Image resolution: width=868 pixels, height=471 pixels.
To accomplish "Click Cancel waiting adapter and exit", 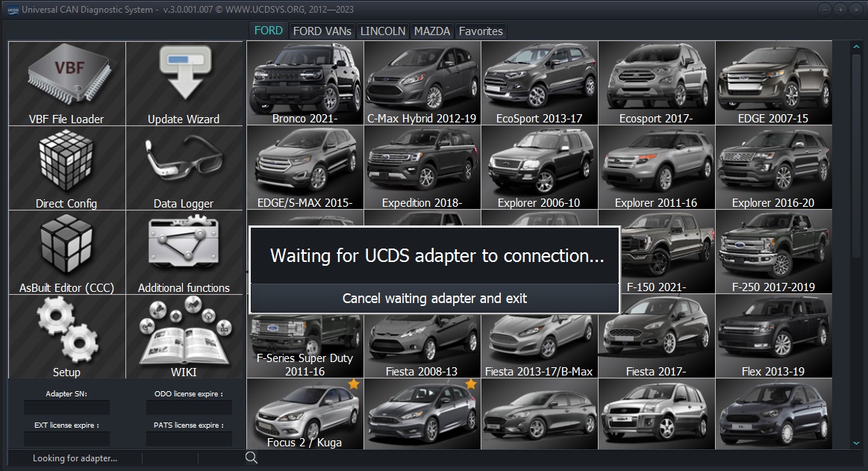I will (x=434, y=299).
